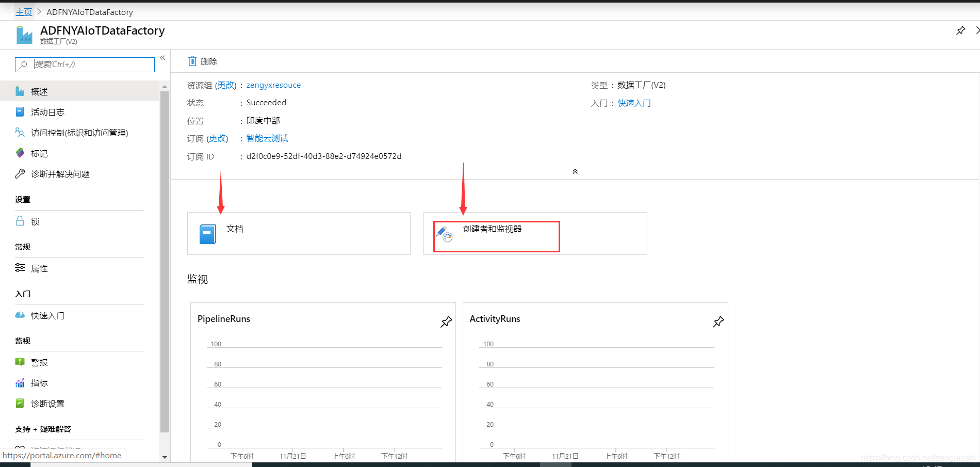Click the 搜索(Ctrl+/) search field
The image size is (980, 467).
[x=85, y=65]
